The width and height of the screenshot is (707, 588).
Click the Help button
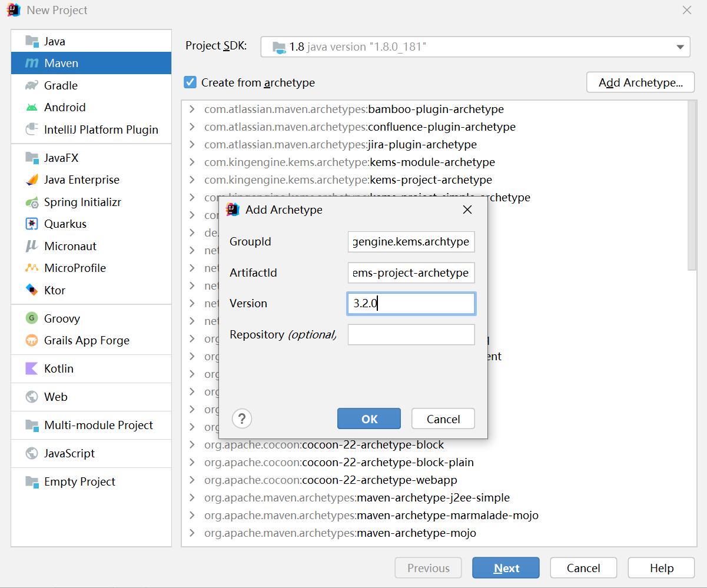click(662, 568)
